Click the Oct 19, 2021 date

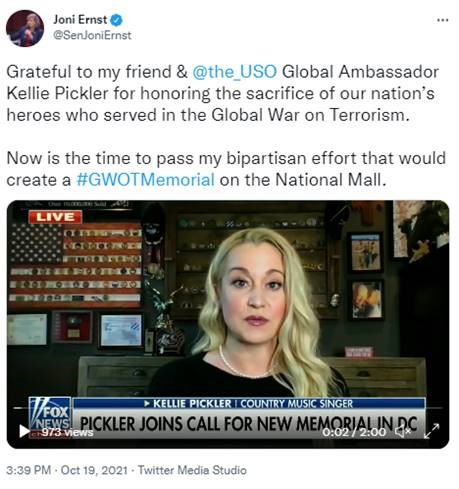click(x=94, y=470)
